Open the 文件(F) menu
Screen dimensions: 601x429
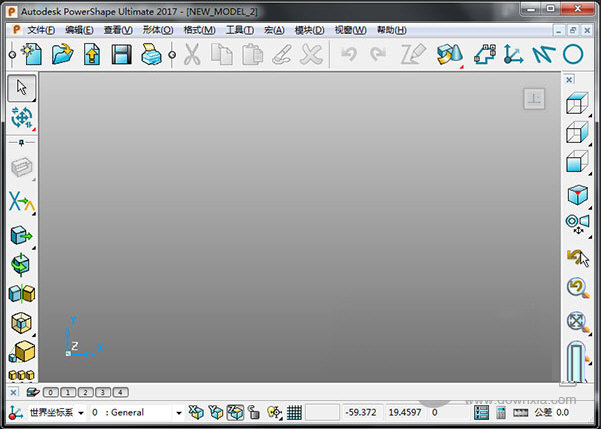(x=41, y=30)
